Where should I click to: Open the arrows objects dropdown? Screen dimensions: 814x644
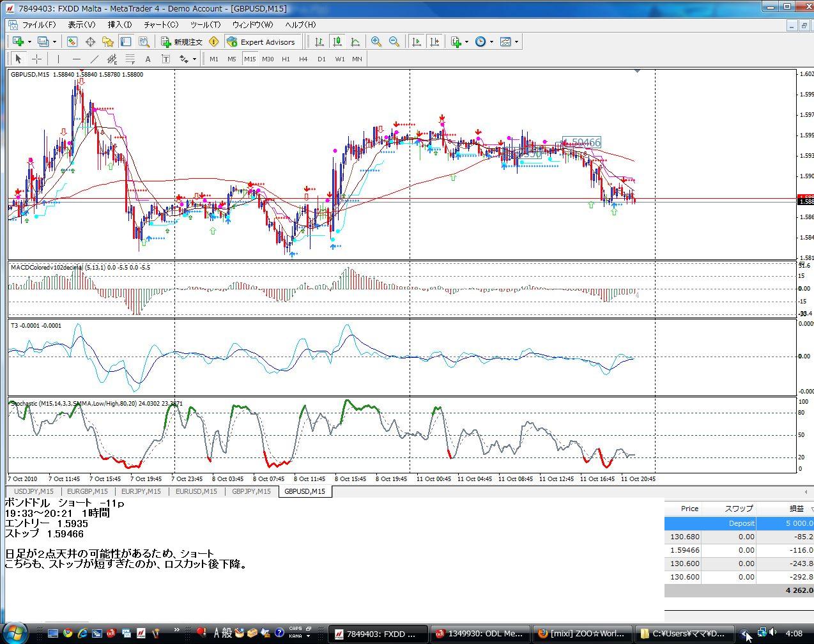[x=194, y=59]
